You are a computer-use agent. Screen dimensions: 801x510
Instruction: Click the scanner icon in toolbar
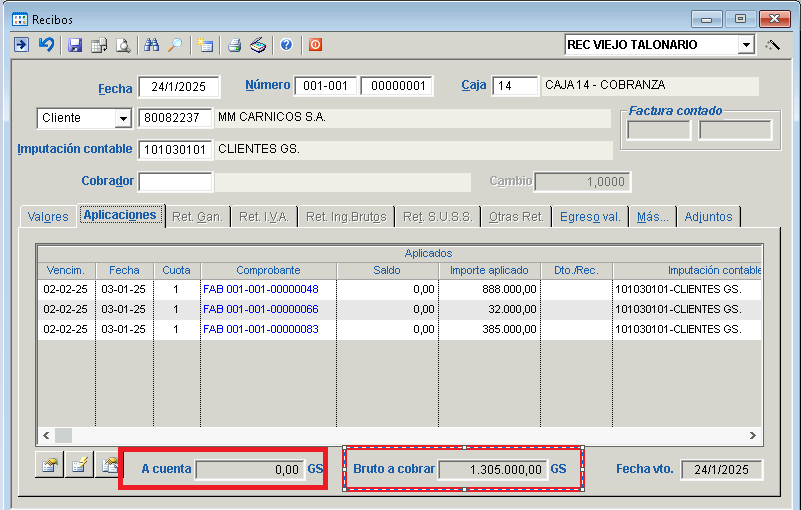click(x=258, y=45)
